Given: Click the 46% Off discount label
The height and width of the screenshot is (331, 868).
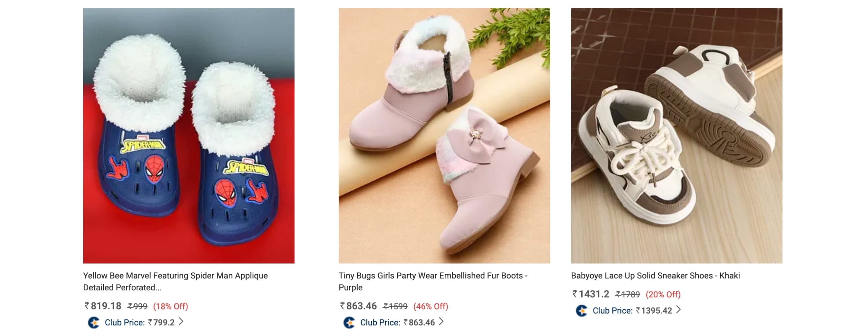Looking at the screenshot, I should (431, 306).
